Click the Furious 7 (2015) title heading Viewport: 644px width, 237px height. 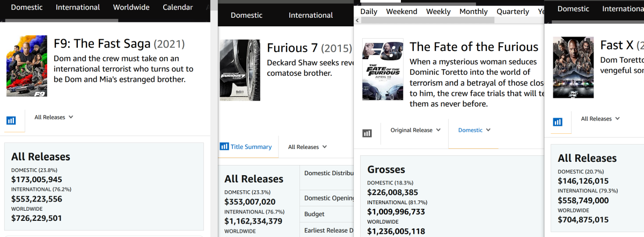point(310,48)
